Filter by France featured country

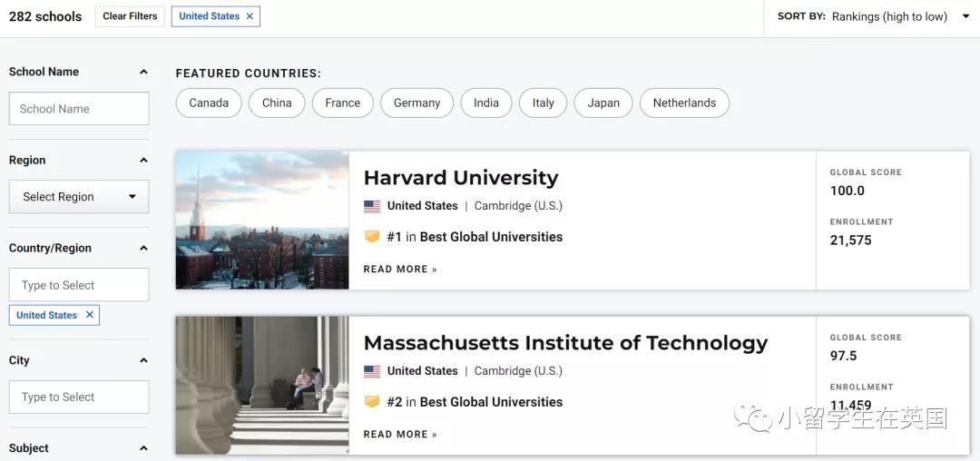(342, 103)
